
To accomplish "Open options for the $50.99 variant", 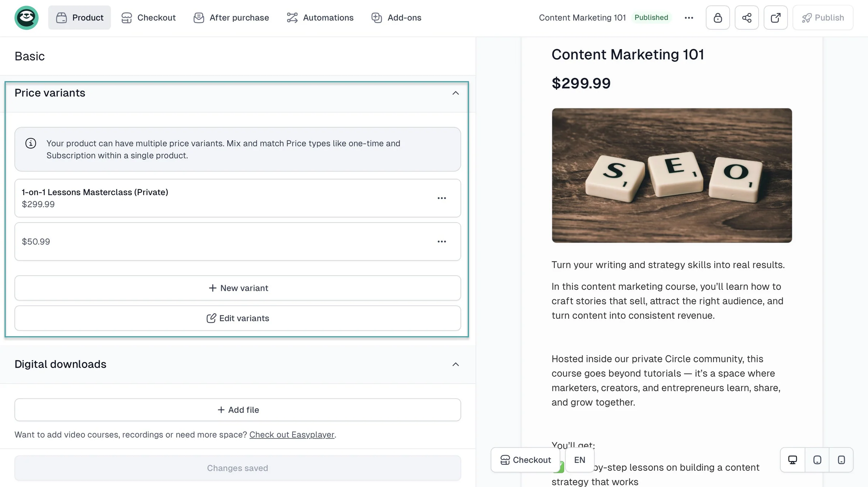I will click(x=442, y=242).
